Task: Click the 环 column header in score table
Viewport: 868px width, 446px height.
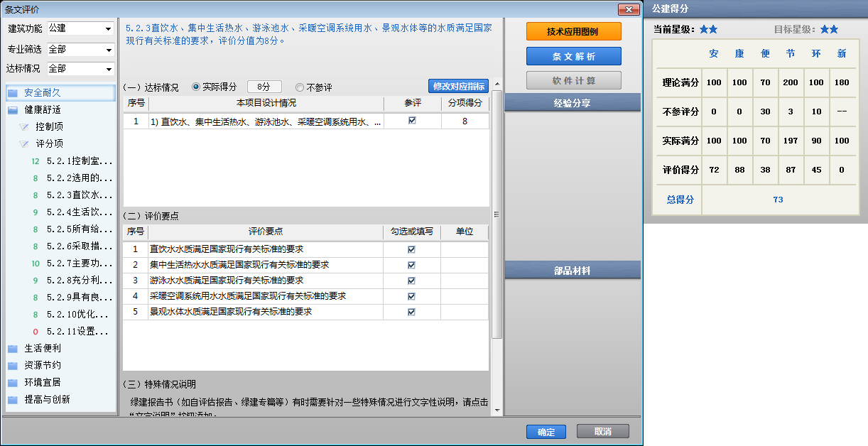Action: coord(816,54)
